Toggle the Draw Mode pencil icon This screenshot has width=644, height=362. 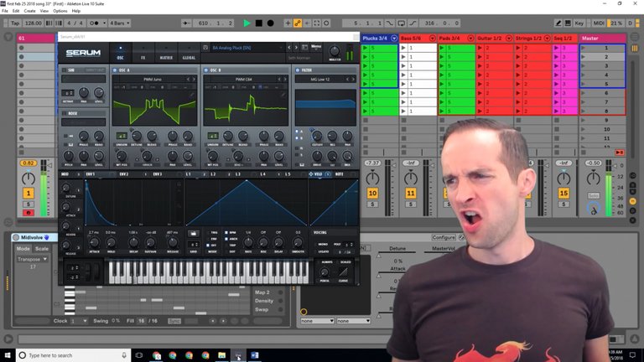click(558, 23)
